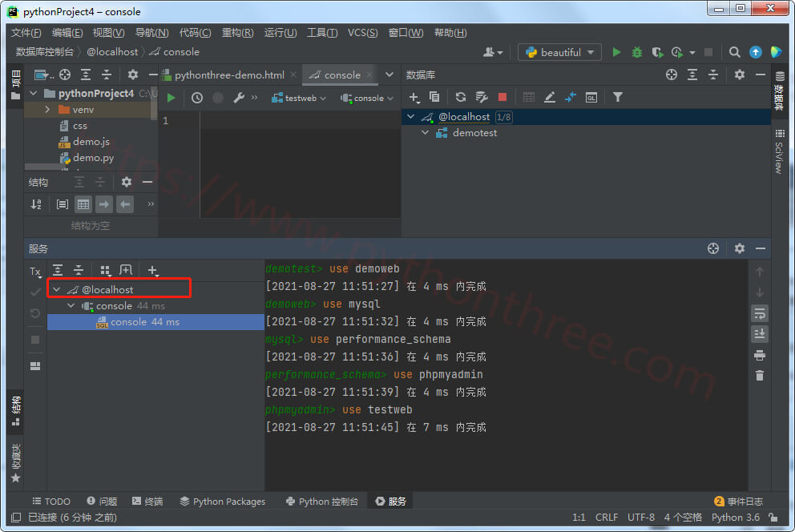Viewport: 795px width, 532px height.
Task: Print the services output
Action: point(759,355)
